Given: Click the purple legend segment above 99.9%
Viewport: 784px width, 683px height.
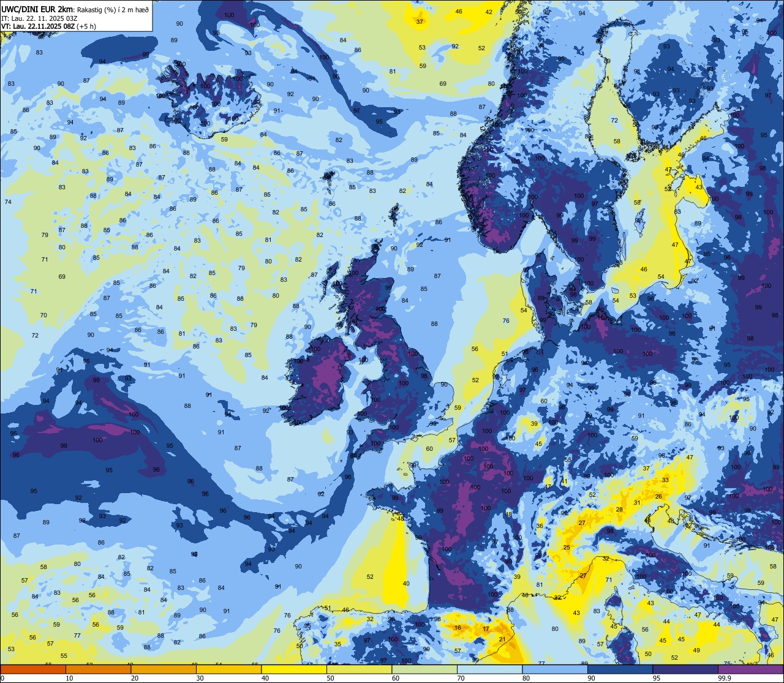Looking at the screenshot, I should pyautogui.click(x=751, y=670).
